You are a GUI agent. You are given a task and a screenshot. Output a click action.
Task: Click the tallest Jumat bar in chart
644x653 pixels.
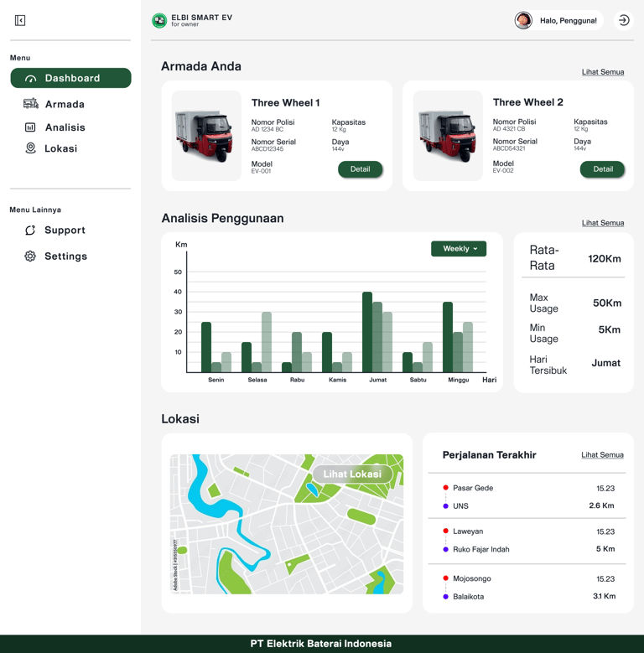pos(367,332)
